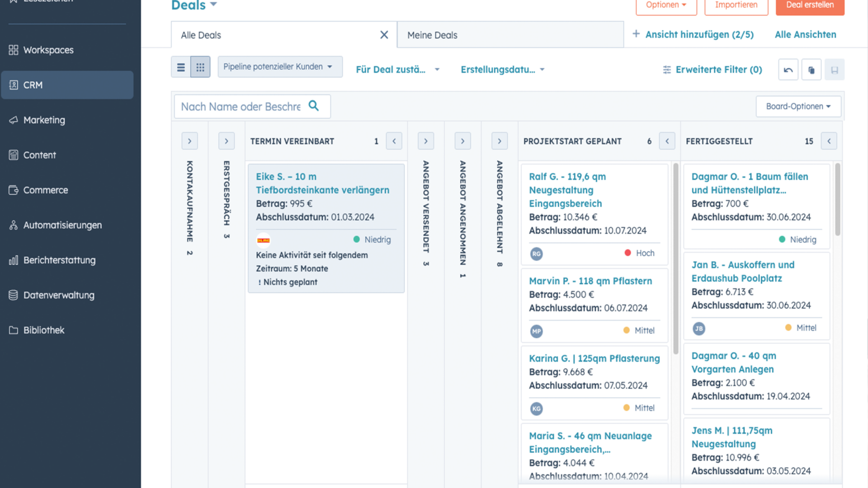The image size is (868, 488).
Task: Click the undo arrow icon
Action: (x=788, y=70)
